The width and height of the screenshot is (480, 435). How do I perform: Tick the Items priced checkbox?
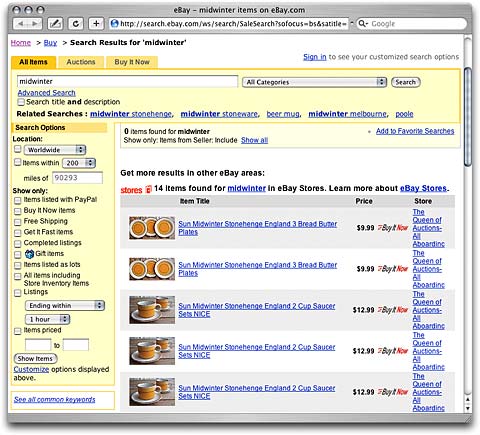(x=17, y=331)
